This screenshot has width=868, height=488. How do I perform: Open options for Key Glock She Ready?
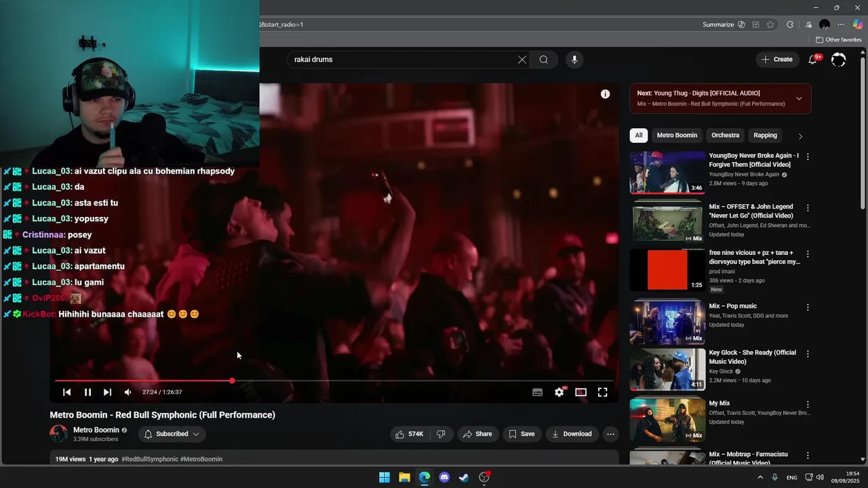[x=807, y=354]
